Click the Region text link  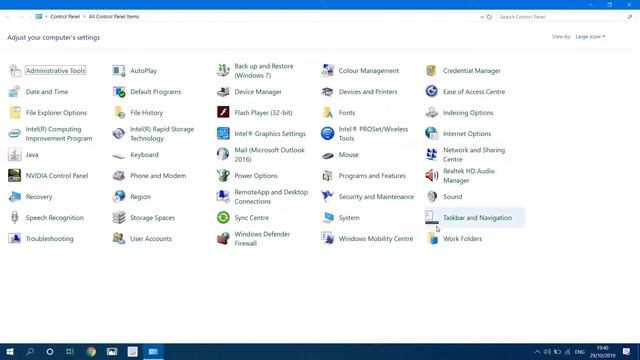140,197
